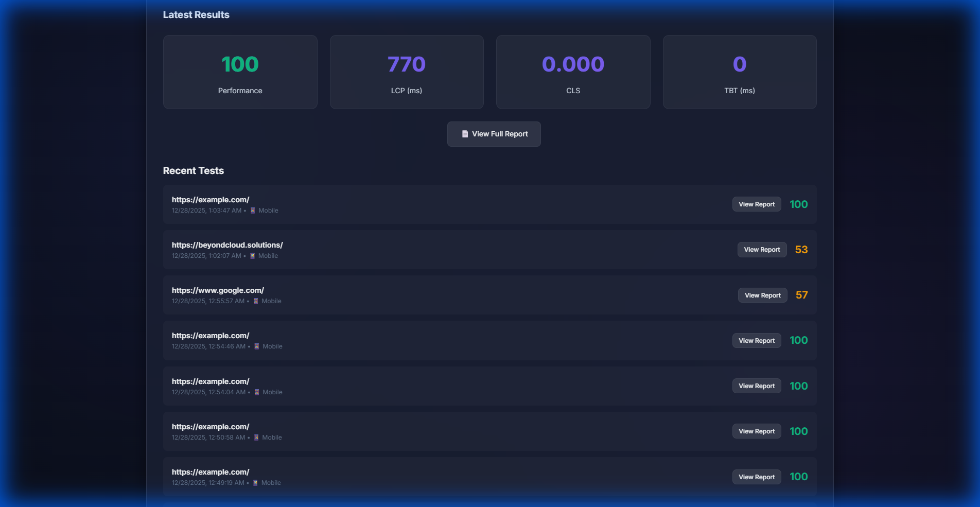Select the CLS metric card

coord(573,72)
